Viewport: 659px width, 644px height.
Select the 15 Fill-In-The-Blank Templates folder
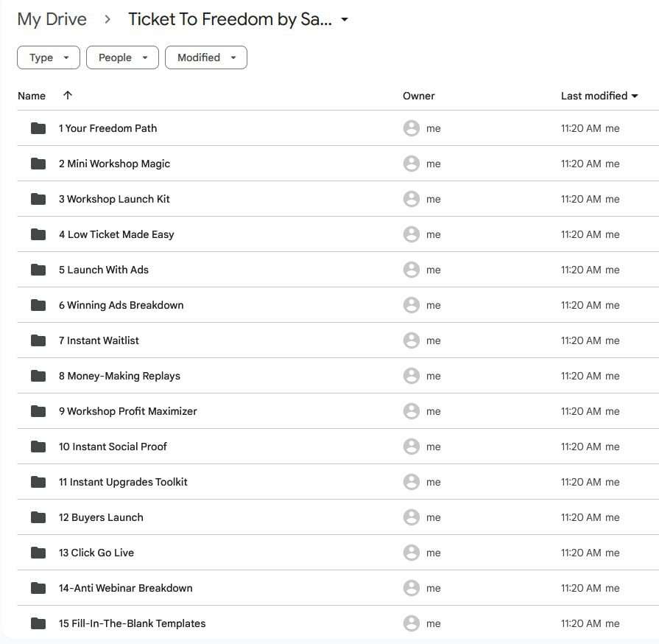pos(132,623)
